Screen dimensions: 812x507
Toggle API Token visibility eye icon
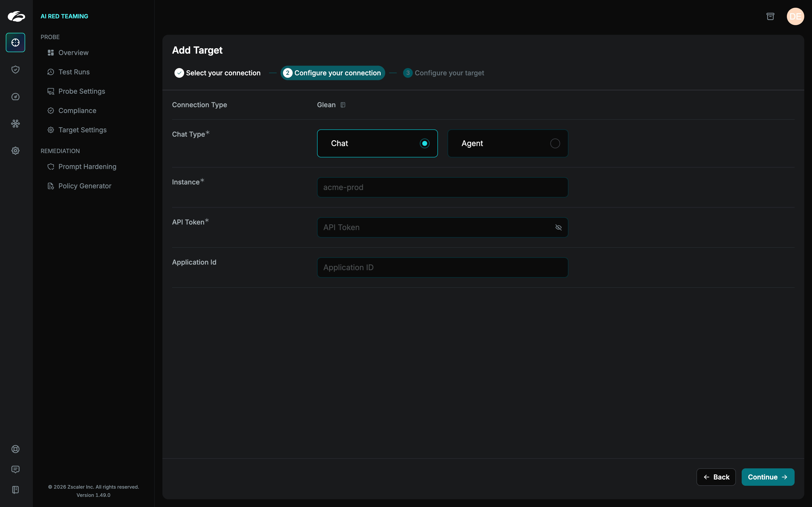coord(558,227)
